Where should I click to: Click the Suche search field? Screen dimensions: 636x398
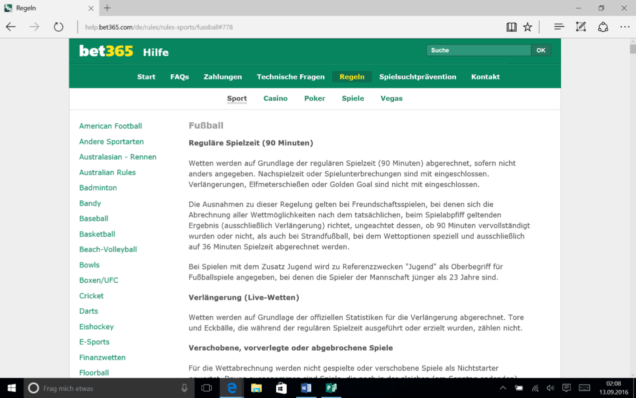coord(479,50)
